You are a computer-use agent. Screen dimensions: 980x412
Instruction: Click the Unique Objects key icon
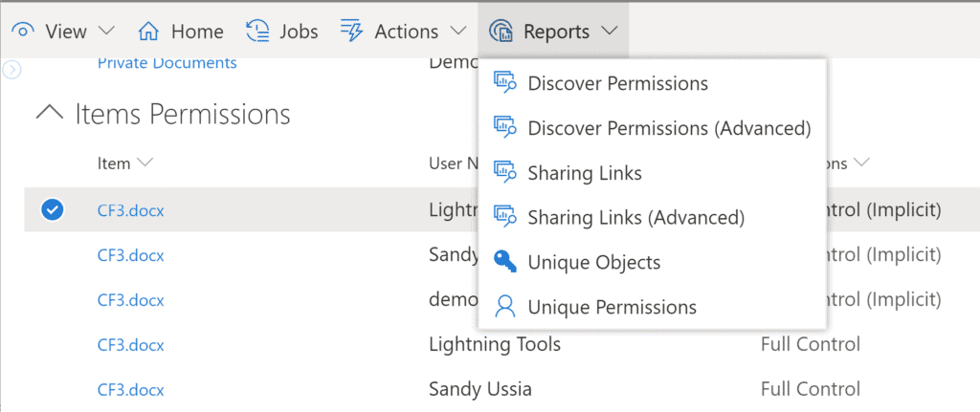click(504, 261)
